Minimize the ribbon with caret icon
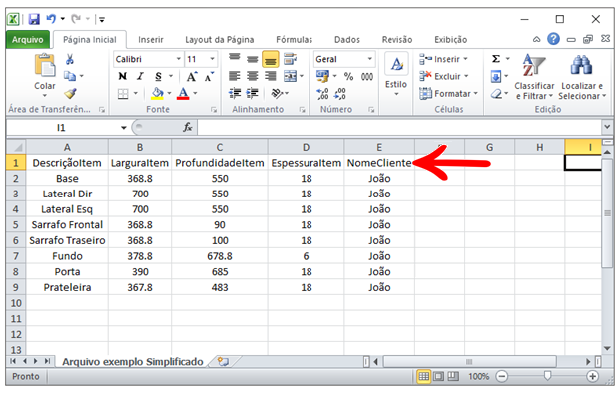 coord(536,39)
